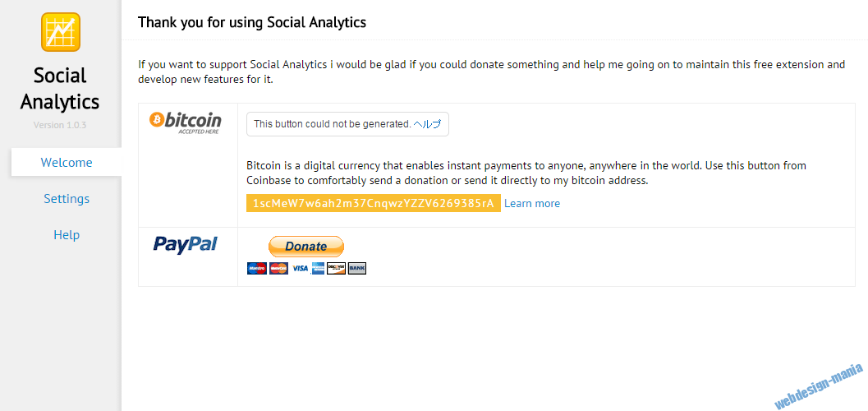This screenshot has width=868, height=411.
Task: Click the ヘルプ help link
Action: click(x=427, y=124)
